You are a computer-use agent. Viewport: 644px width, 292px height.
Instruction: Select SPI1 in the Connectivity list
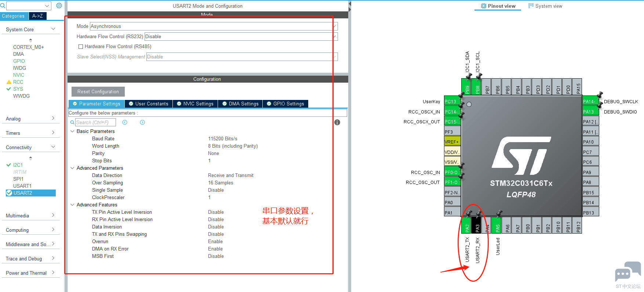(18, 179)
